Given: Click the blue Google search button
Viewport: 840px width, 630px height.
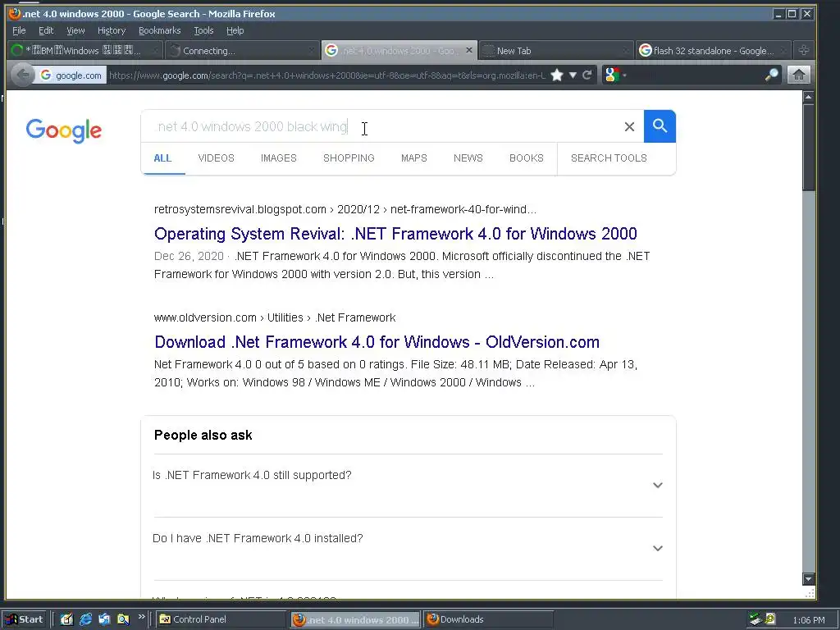Looking at the screenshot, I should click(660, 126).
